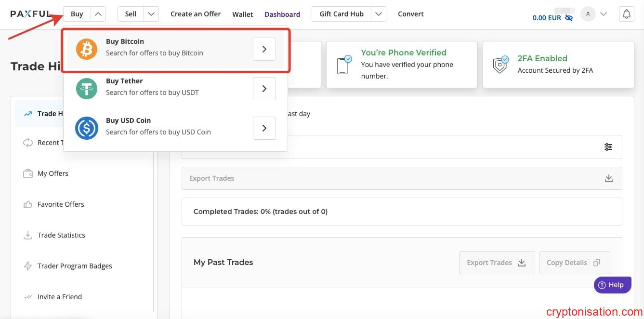Image resolution: width=644 pixels, height=319 pixels.
Task: Open Trade Statistics in sidebar
Action: point(61,235)
